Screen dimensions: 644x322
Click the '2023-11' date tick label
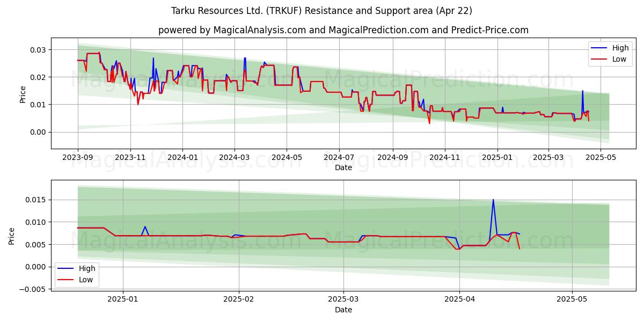[130, 157]
